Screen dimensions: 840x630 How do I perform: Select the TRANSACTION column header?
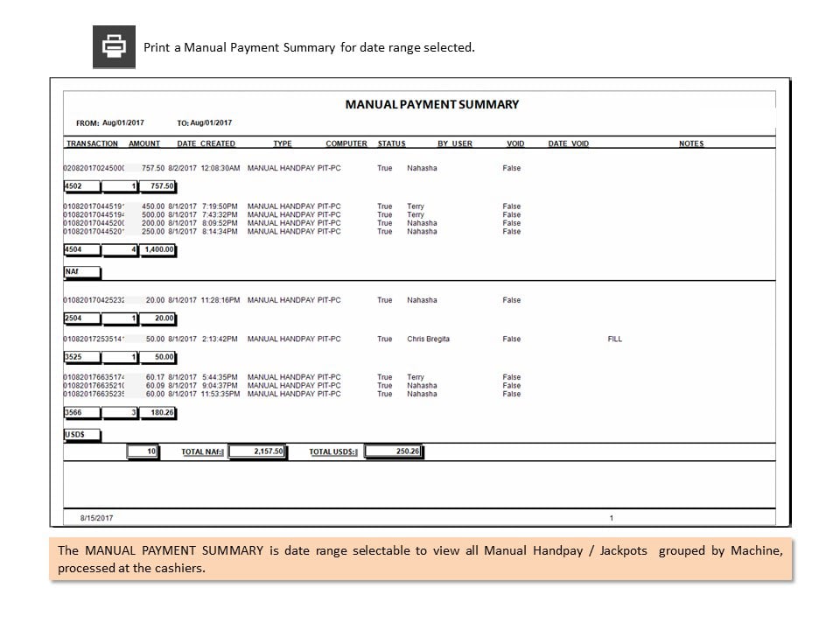pos(92,143)
